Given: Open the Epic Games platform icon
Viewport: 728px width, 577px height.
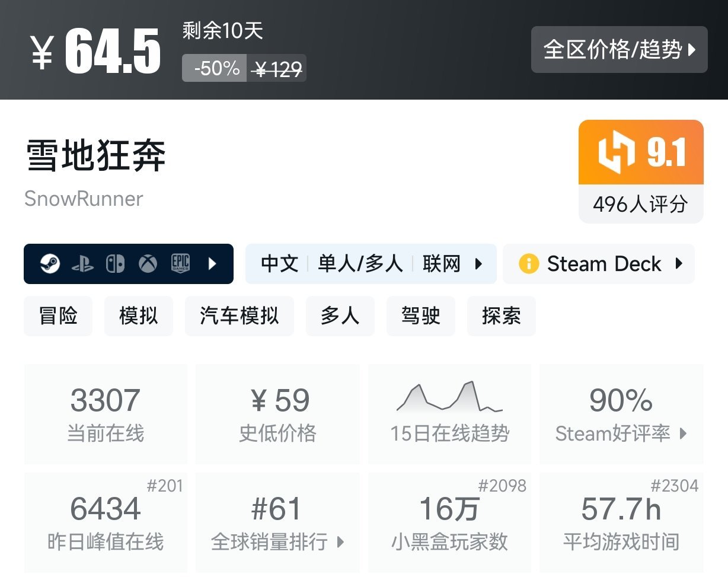Looking at the screenshot, I should [x=180, y=264].
